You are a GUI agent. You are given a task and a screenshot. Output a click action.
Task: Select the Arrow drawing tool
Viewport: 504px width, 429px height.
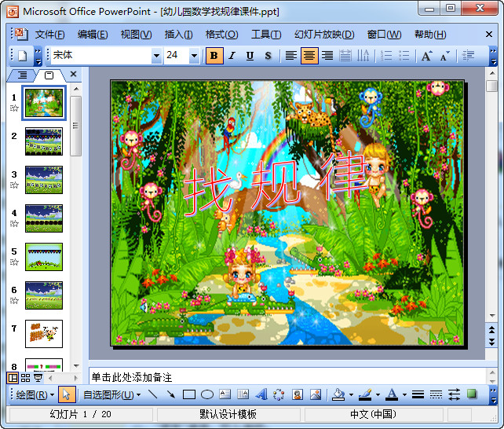pos(170,394)
